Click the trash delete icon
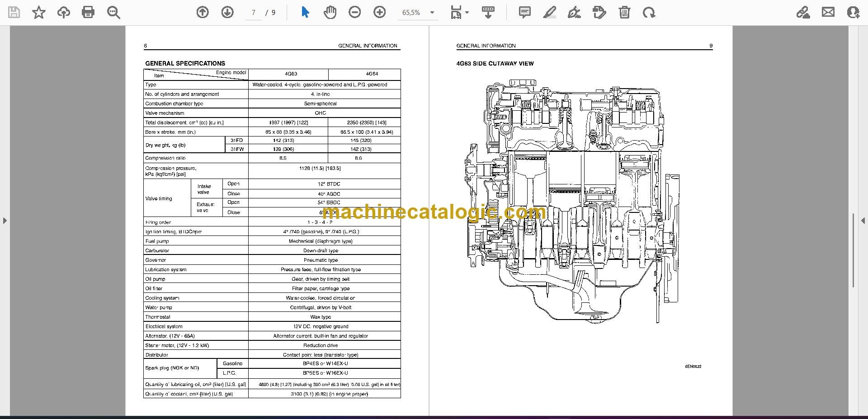This screenshot has height=419, width=868. (x=624, y=13)
